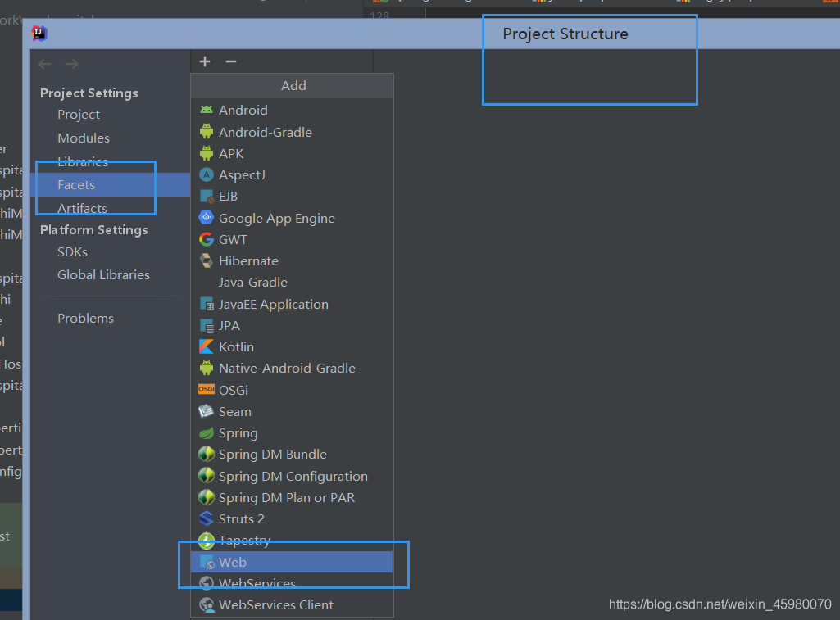Choose Android-Gradle facet type
840x620 pixels.
click(x=292, y=132)
